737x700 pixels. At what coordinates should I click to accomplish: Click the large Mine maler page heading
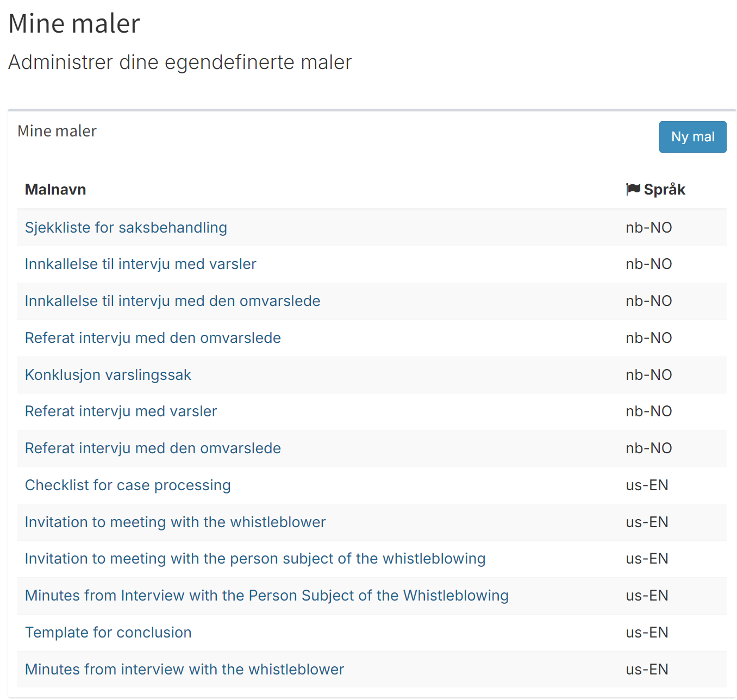pyautogui.click(x=74, y=24)
